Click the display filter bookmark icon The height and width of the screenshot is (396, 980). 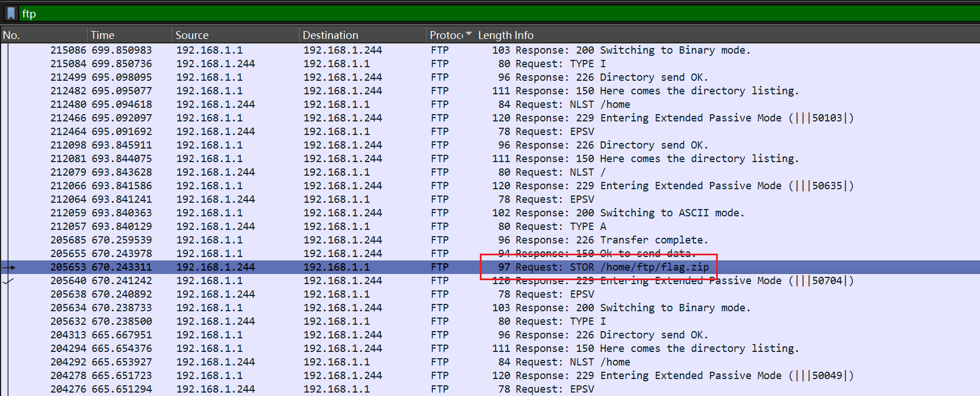click(x=11, y=14)
